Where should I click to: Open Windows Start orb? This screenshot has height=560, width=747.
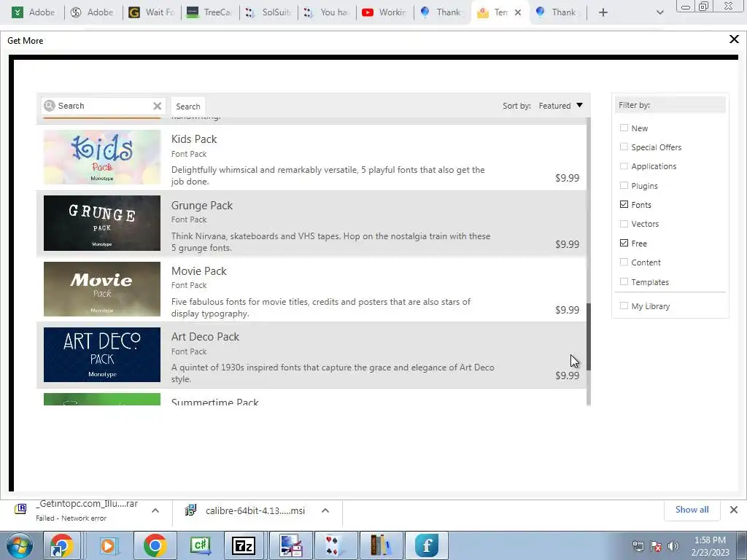[x=18, y=545]
